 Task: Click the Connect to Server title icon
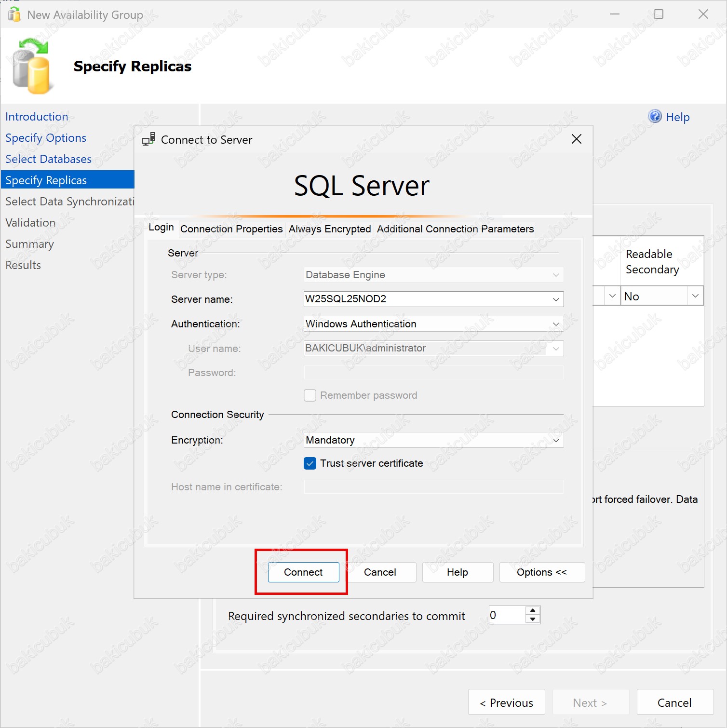[148, 139]
